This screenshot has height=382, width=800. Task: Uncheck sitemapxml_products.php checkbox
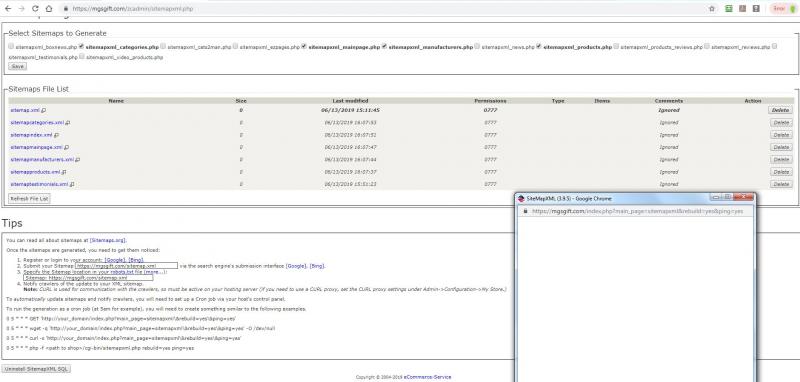click(x=539, y=46)
